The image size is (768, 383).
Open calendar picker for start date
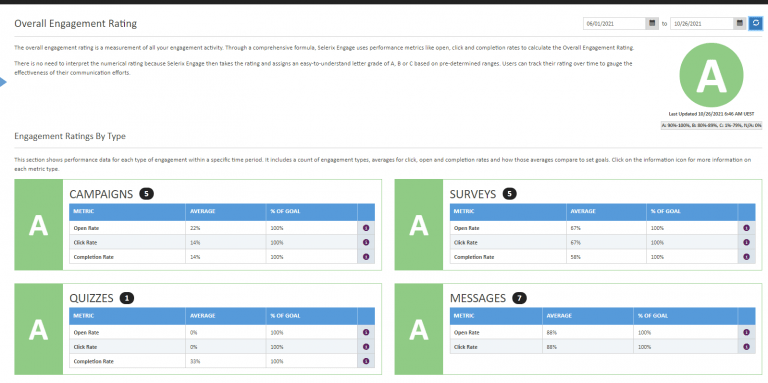click(x=652, y=23)
